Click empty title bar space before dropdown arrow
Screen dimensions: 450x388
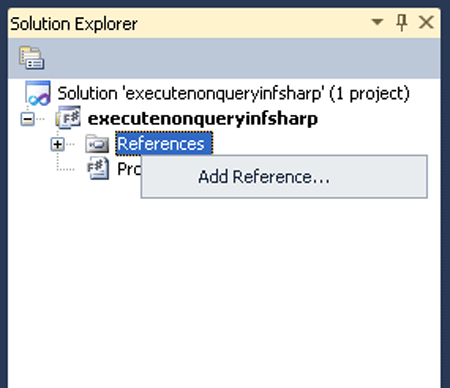coord(253,23)
